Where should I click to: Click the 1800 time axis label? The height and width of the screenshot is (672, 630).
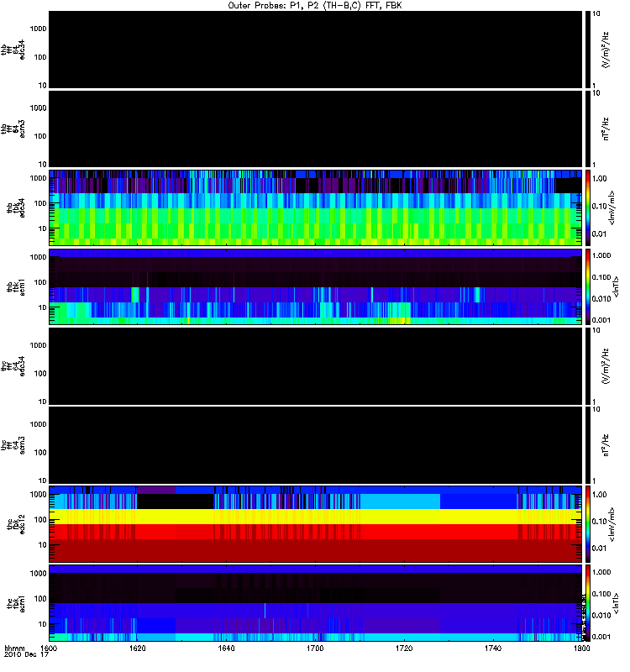point(581,648)
